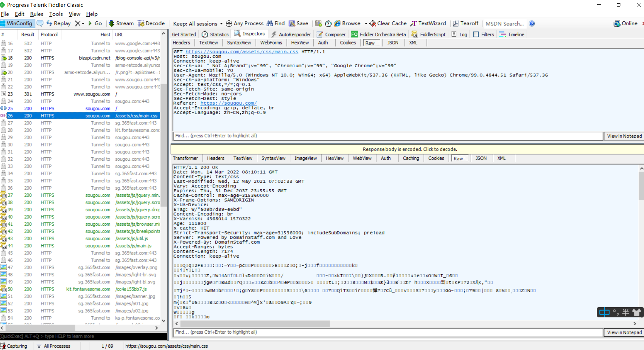Click the comment bubble icon next to WinConfig

40,23
